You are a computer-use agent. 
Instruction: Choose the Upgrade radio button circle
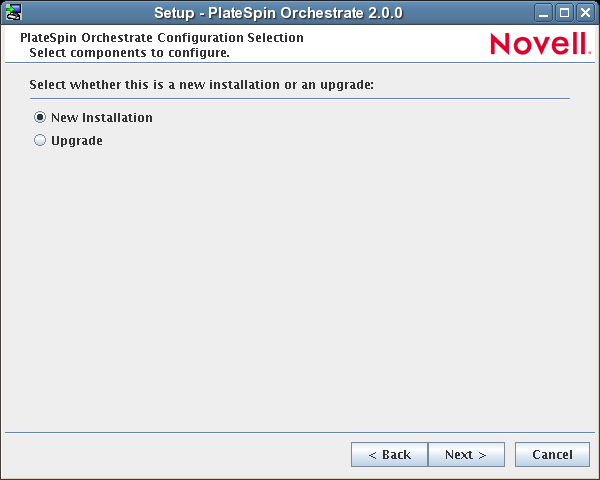[x=40, y=140]
